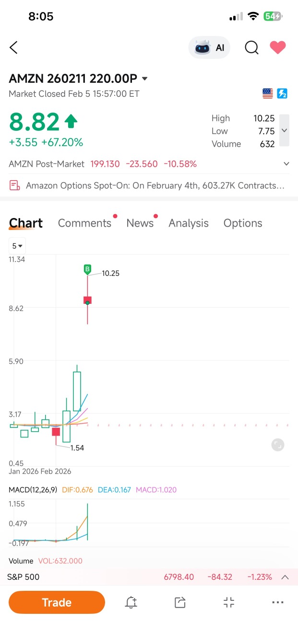This screenshot has height=644, width=298.
Task: Open the Analysis tab
Action: 189,223
